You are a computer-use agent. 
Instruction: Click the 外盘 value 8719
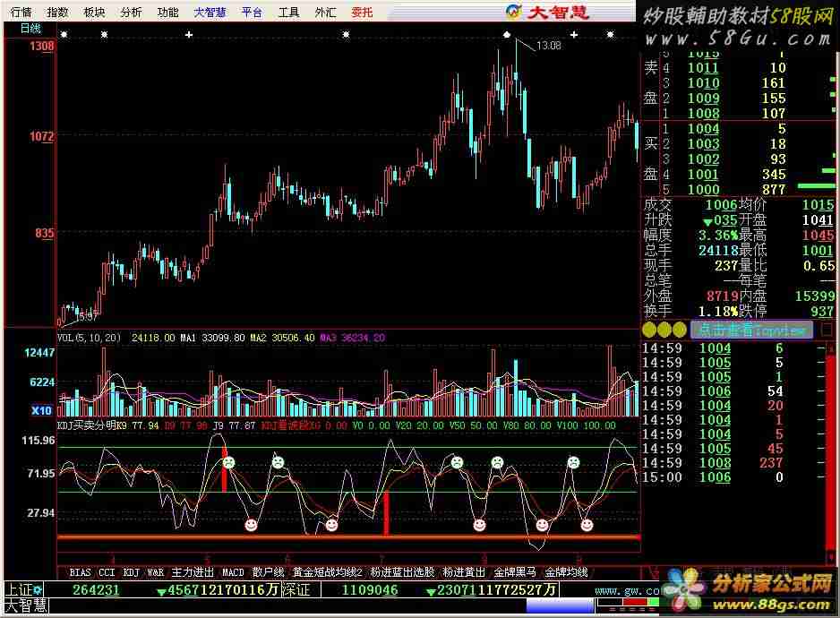723,296
